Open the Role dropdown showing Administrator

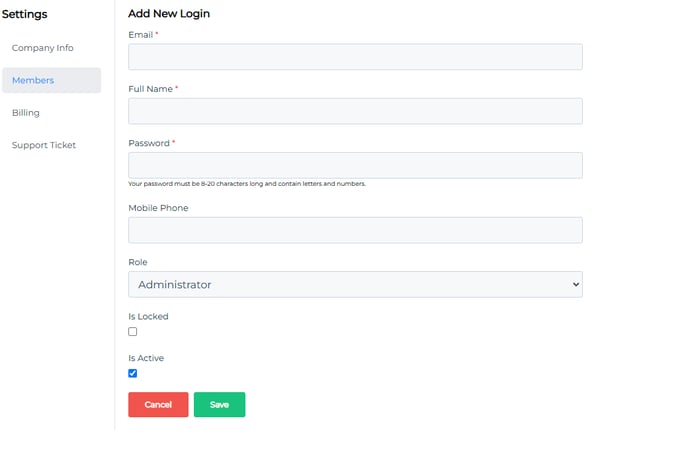click(x=355, y=284)
